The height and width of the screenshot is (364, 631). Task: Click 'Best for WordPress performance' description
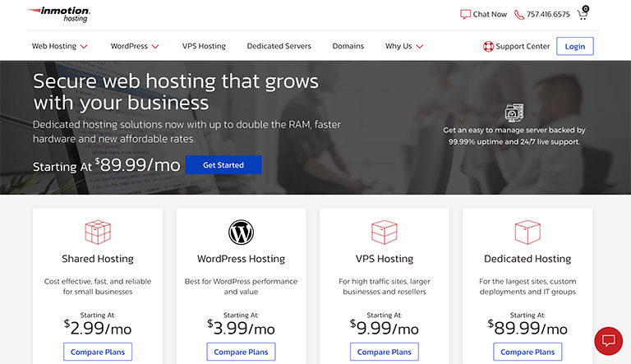pyautogui.click(x=241, y=282)
